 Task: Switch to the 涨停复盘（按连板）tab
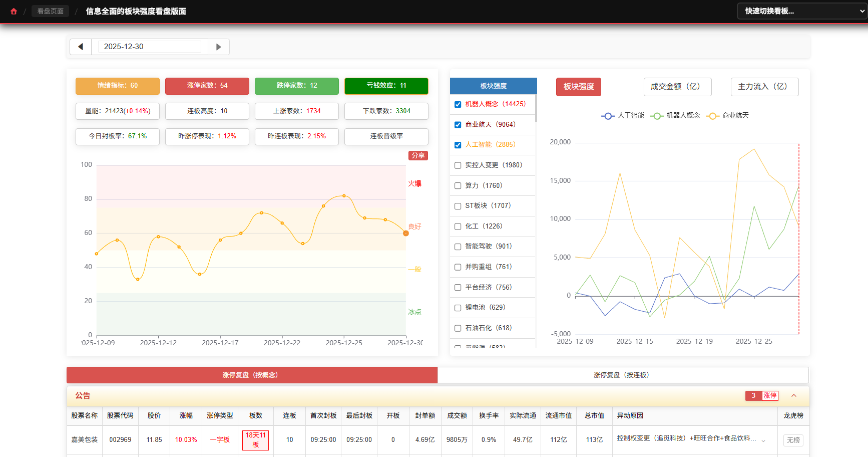coord(622,374)
